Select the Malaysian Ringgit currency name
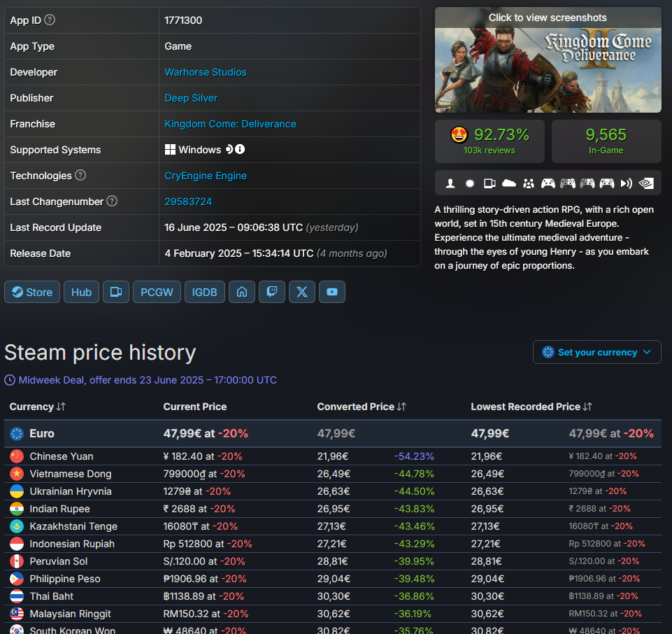Image resolution: width=672 pixels, height=634 pixels. (71, 614)
